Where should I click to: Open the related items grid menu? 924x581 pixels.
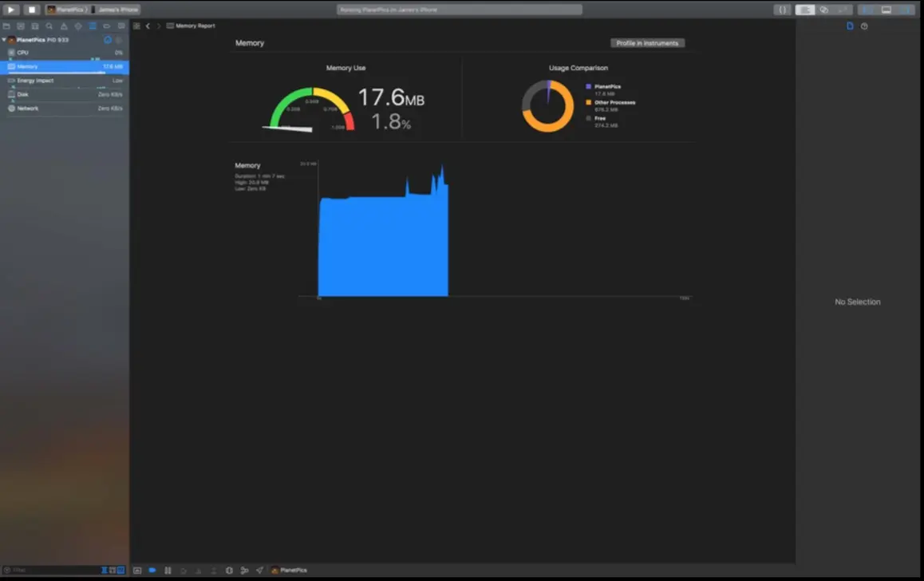click(x=136, y=26)
